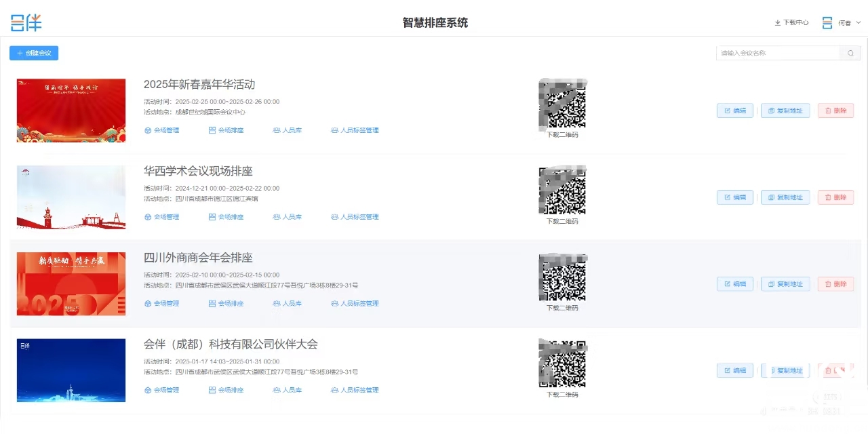
Task: Download QR code of 2025年新春嘉年华活动
Action: point(562,135)
